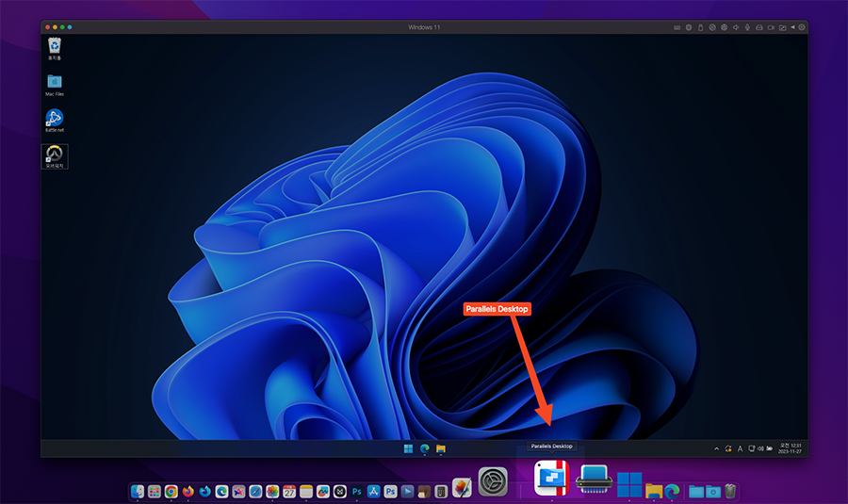Open the Dock folder with camera symbol
The height and width of the screenshot is (504, 848).
pyautogui.click(x=713, y=491)
